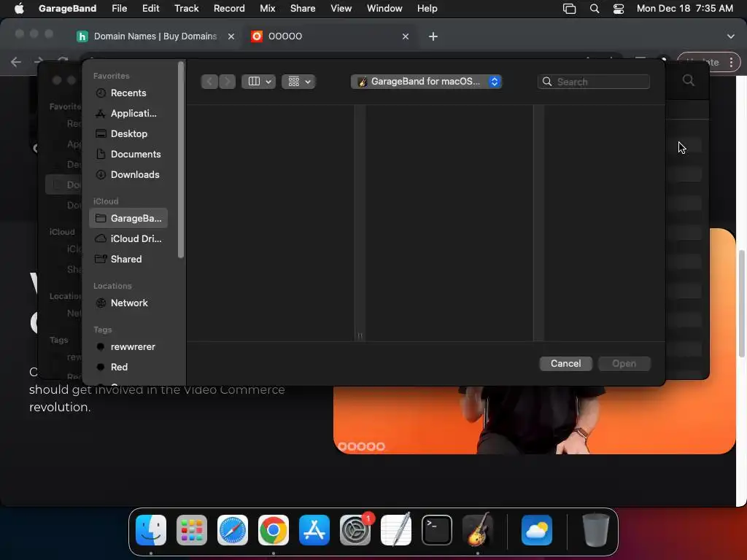This screenshot has height=560, width=747.
Task: Close the OOOOO browser tab
Action: click(x=406, y=36)
